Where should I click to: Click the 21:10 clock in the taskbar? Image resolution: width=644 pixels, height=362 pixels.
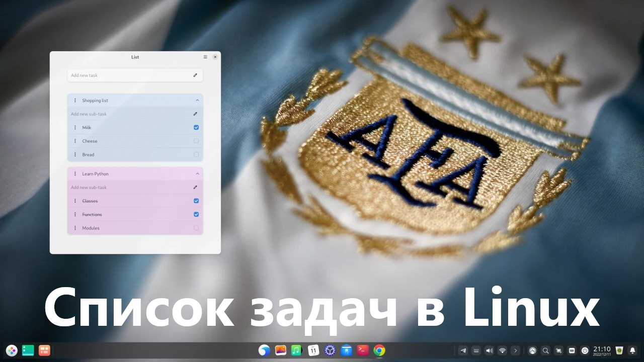click(x=602, y=350)
